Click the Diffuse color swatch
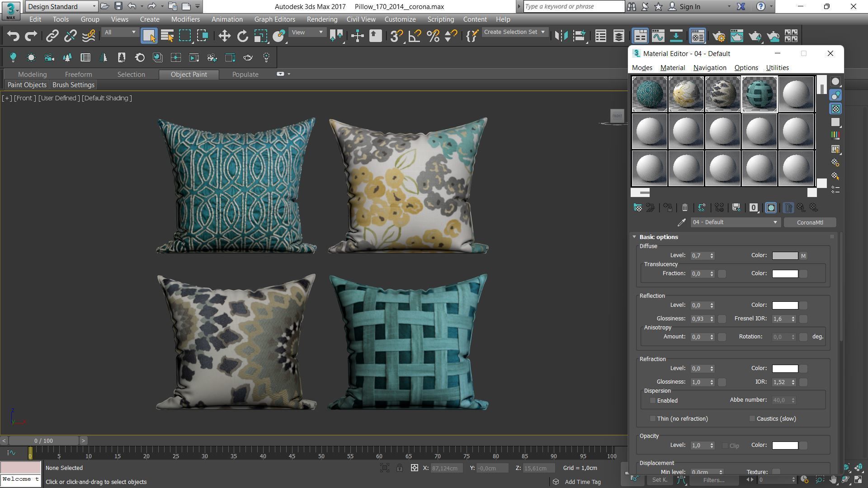Image resolution: width=868 pixels, height=488 pixels. pos(785,256)
